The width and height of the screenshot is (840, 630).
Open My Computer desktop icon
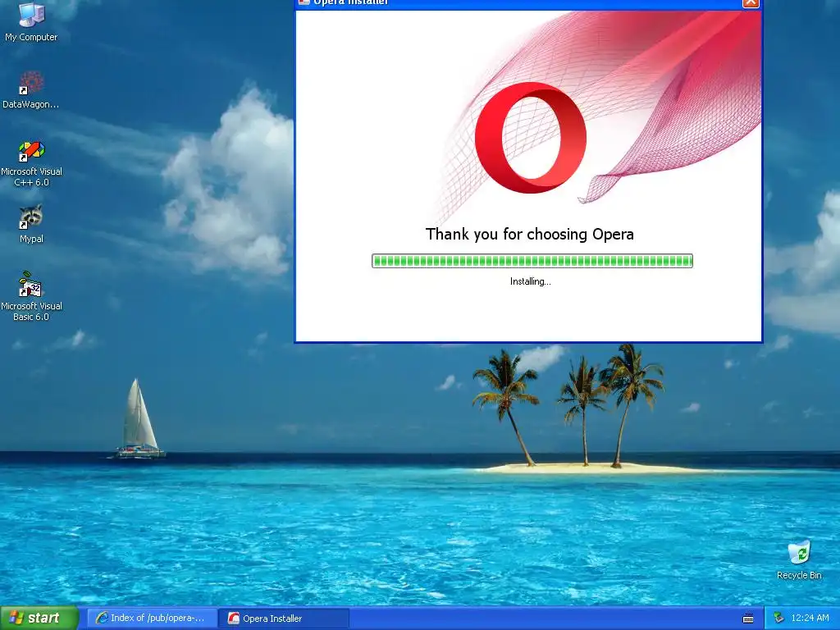pos(31,21)
